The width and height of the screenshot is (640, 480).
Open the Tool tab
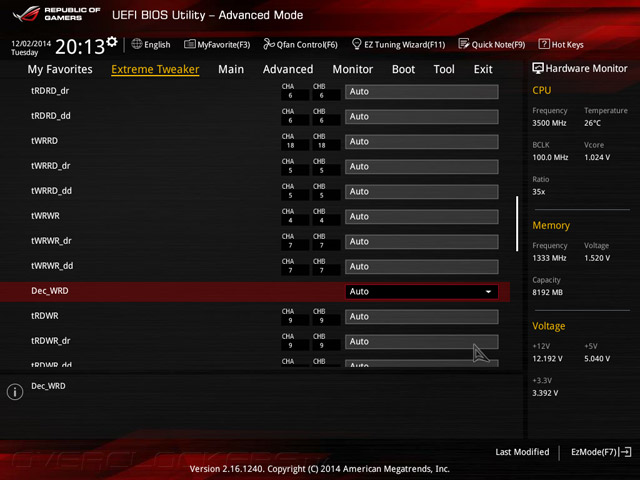pos(444,69)
